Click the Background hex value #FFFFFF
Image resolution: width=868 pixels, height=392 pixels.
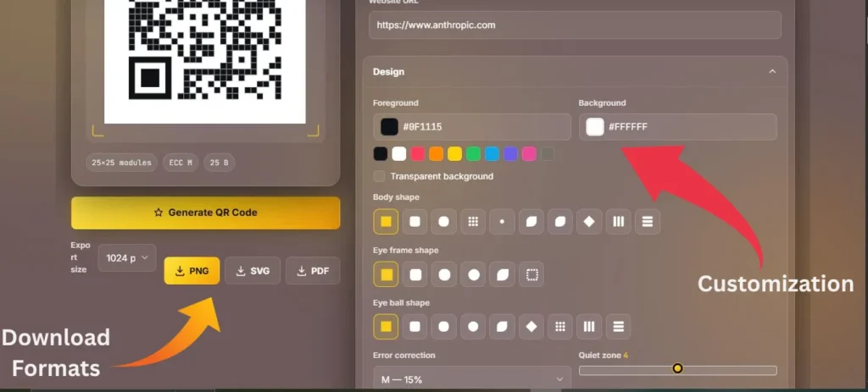(628, 127)
